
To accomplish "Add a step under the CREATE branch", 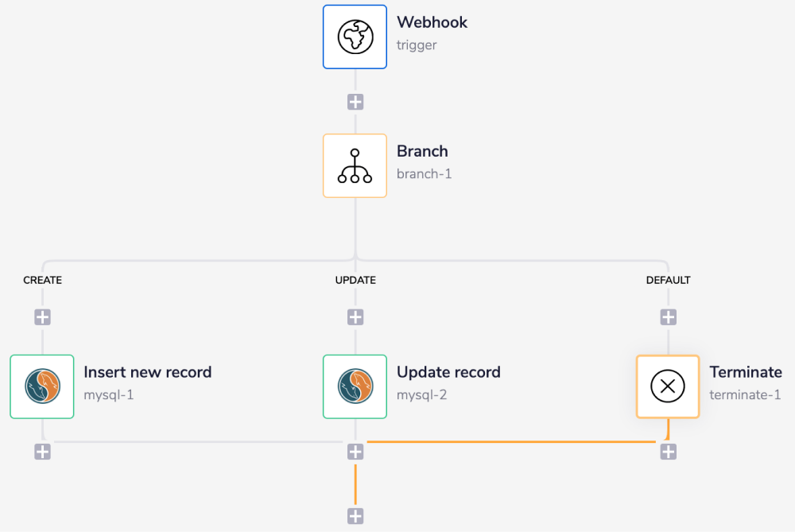I will [41, 316].
